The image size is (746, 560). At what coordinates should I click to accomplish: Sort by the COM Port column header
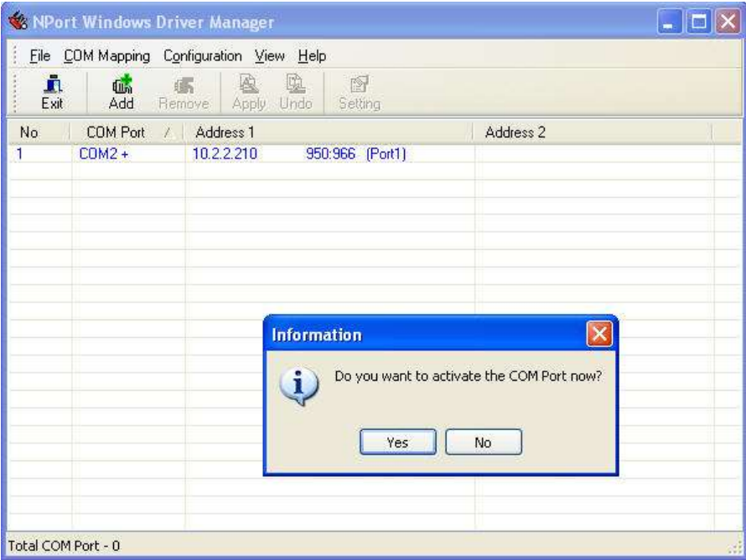pyautogui.click(x=127, y=132)
